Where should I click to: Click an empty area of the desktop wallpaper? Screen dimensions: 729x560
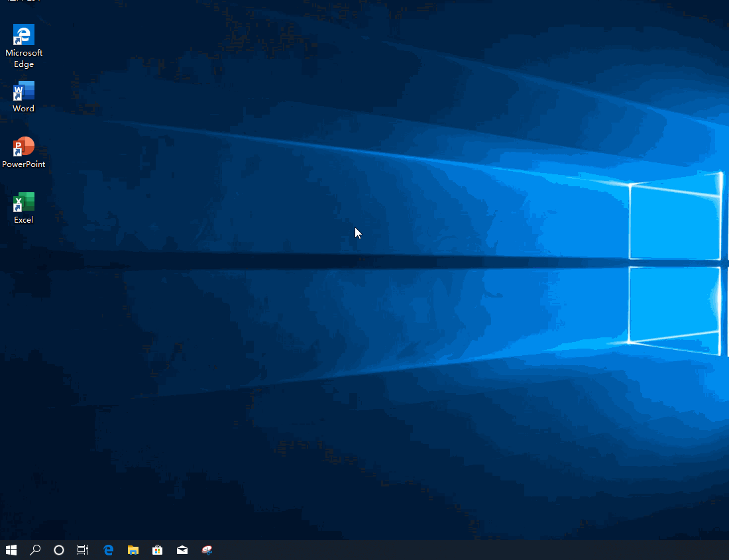pyautogui.click(x=398, y=398)
